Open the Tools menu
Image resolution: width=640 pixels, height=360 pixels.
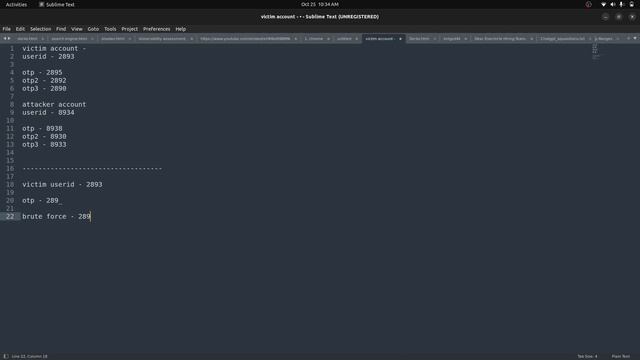(110, 29)
